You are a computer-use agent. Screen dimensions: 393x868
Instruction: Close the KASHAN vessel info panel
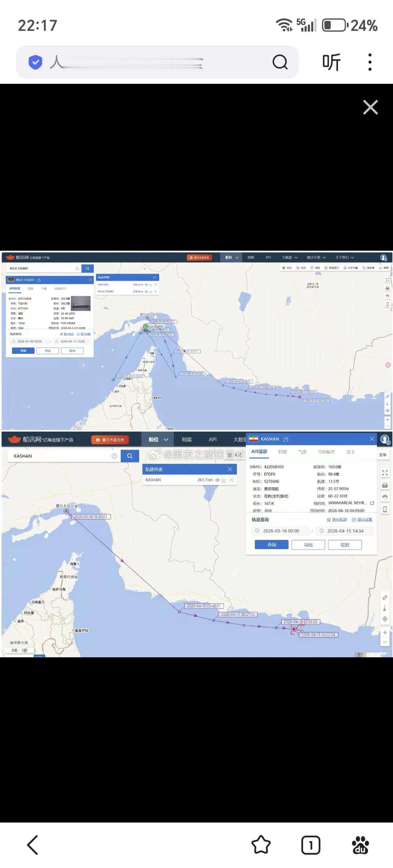click(x=372, y=439)
